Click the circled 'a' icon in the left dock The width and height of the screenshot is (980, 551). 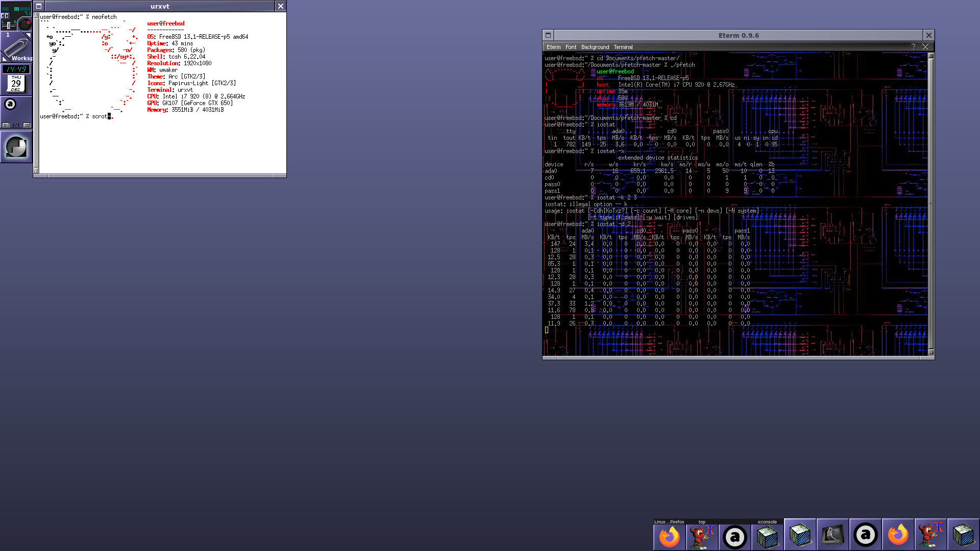click(10, 104)
